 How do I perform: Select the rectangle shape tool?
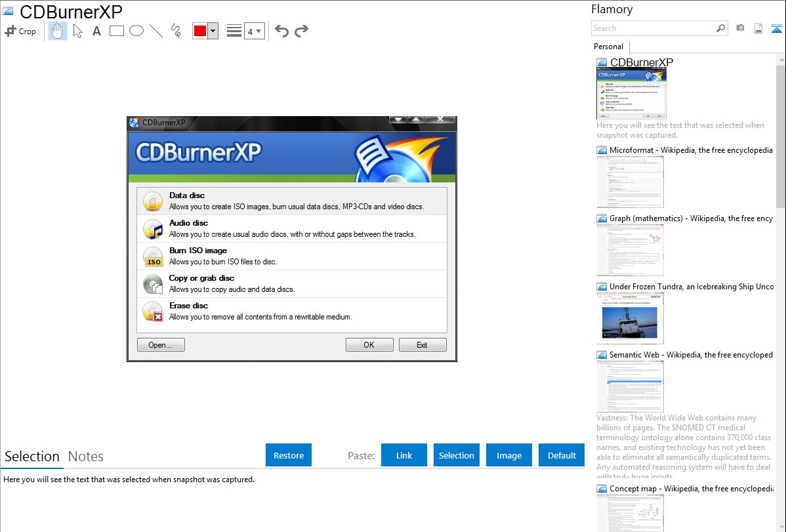coord(116,31)
